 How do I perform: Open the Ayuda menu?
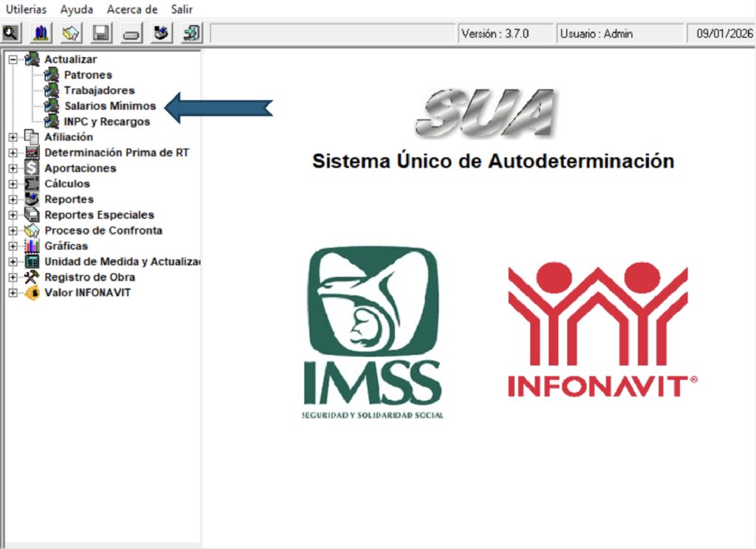pyautogui.click(x=77, y=10)
